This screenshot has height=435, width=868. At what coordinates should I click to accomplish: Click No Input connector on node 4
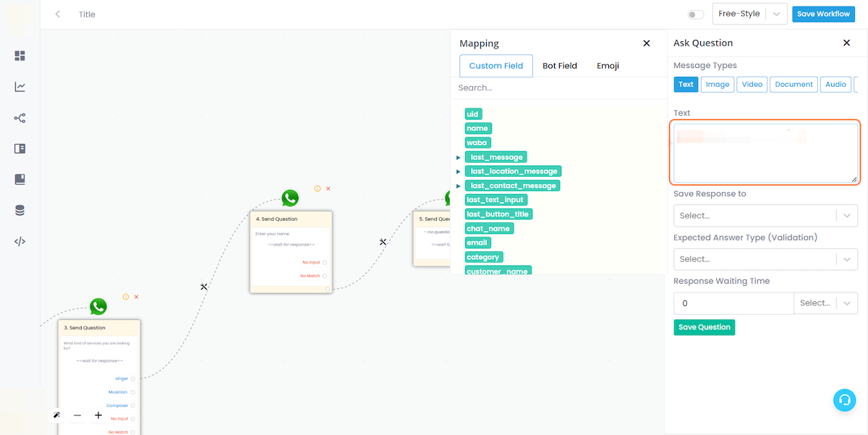point(325,263)
